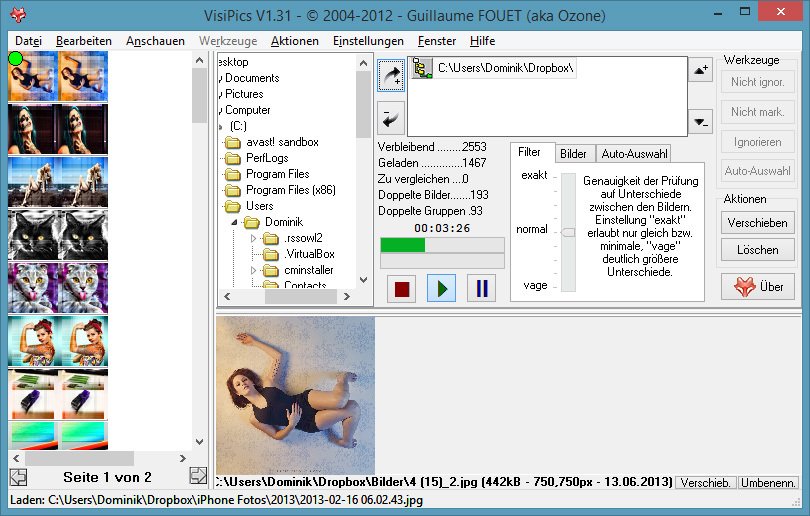
Task: Click the Verschieben action button
Action: (x=757, y=222)
